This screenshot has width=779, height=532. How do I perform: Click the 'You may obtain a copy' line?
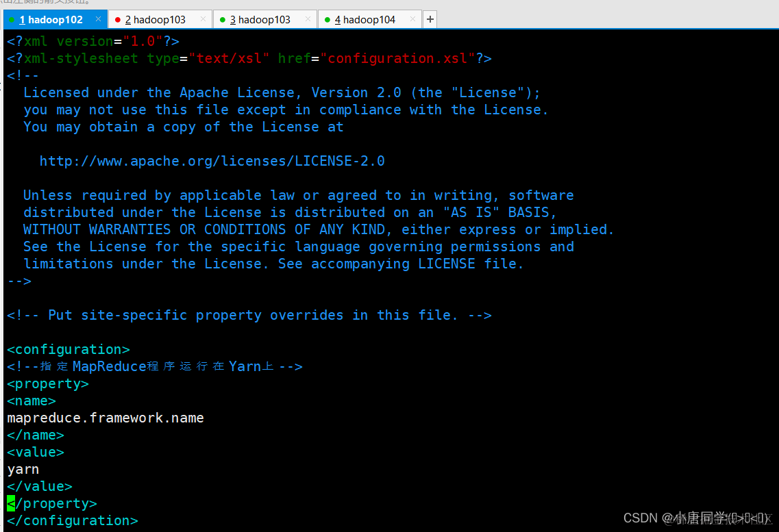184,127
